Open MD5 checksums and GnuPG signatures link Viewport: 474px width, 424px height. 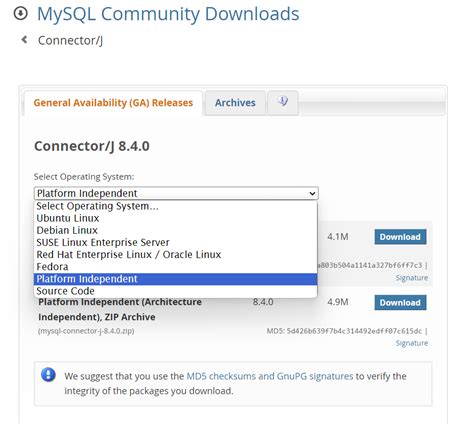[x=270, y=376]
